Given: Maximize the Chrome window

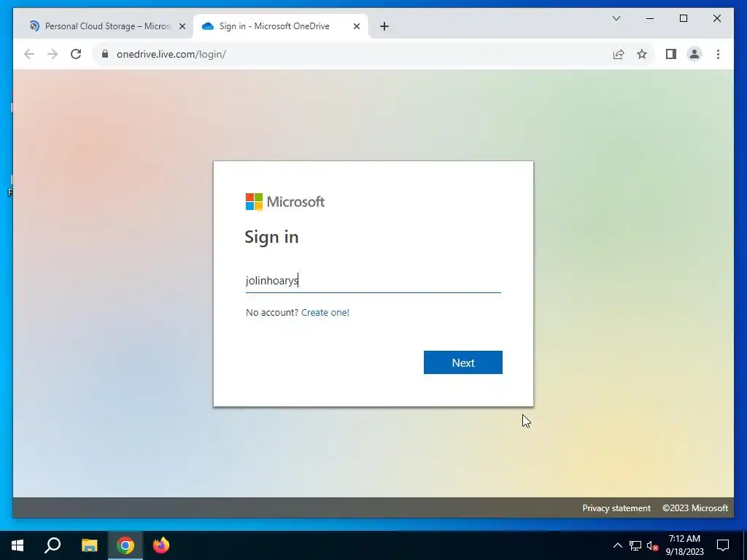Looking at the screenshot, I should pyautogui.click(x=683, y=18).
